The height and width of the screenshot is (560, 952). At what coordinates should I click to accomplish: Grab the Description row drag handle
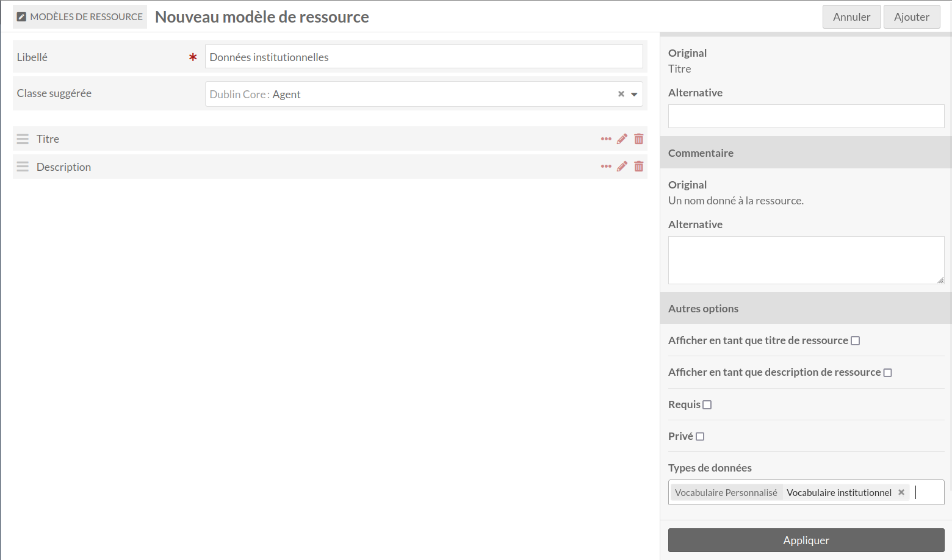coord(23,167)
